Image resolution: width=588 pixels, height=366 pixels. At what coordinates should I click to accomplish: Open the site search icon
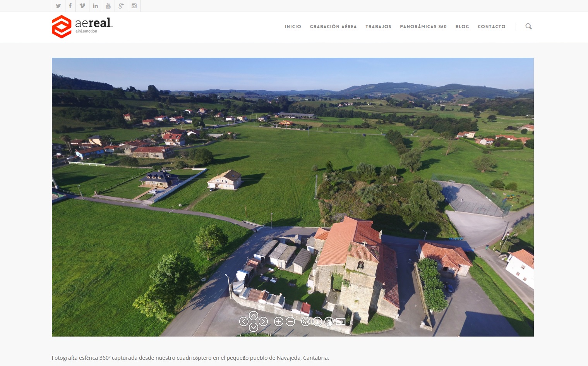528,26
